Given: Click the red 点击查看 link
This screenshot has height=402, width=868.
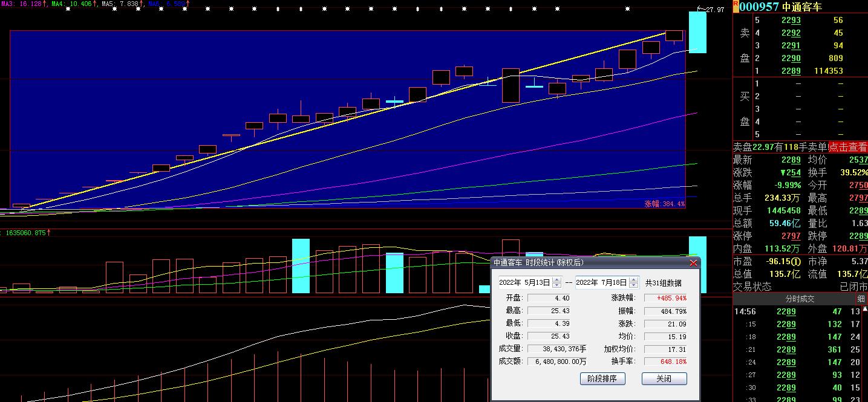Looking at the screenshot, I should click(848, 147).
